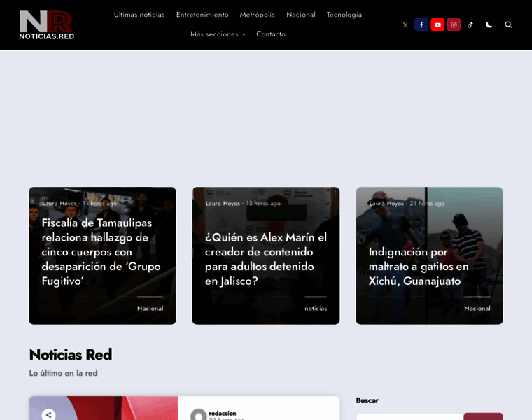Click Laura Hoyos author on Xichú card
Screen dimensions: 532x420
[386, 204]
